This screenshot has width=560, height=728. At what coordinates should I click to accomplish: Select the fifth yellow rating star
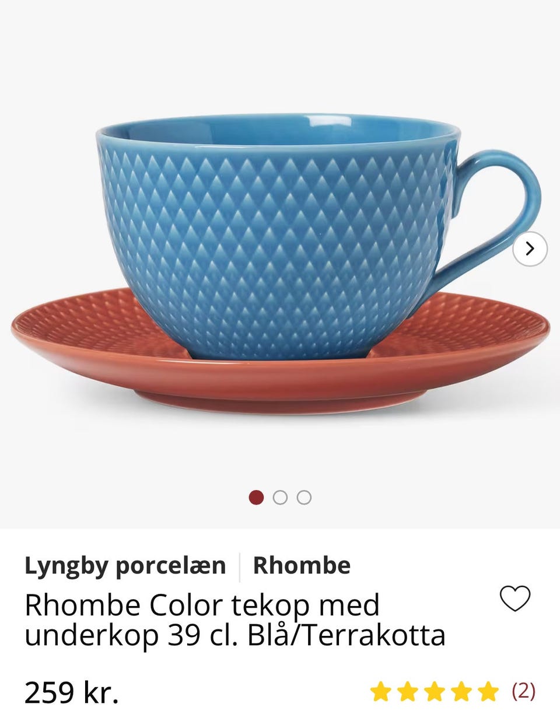click(x=488, y=691)
